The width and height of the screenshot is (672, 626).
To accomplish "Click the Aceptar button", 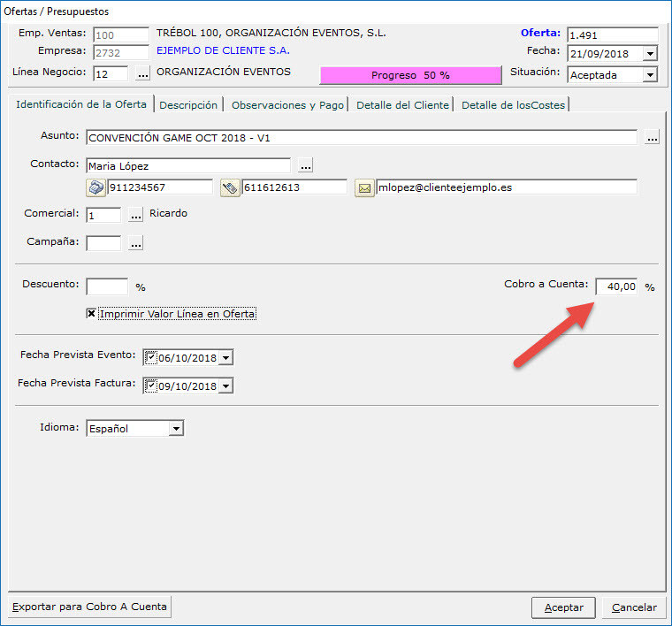I will pyautogui.click(x=563, y=607).
